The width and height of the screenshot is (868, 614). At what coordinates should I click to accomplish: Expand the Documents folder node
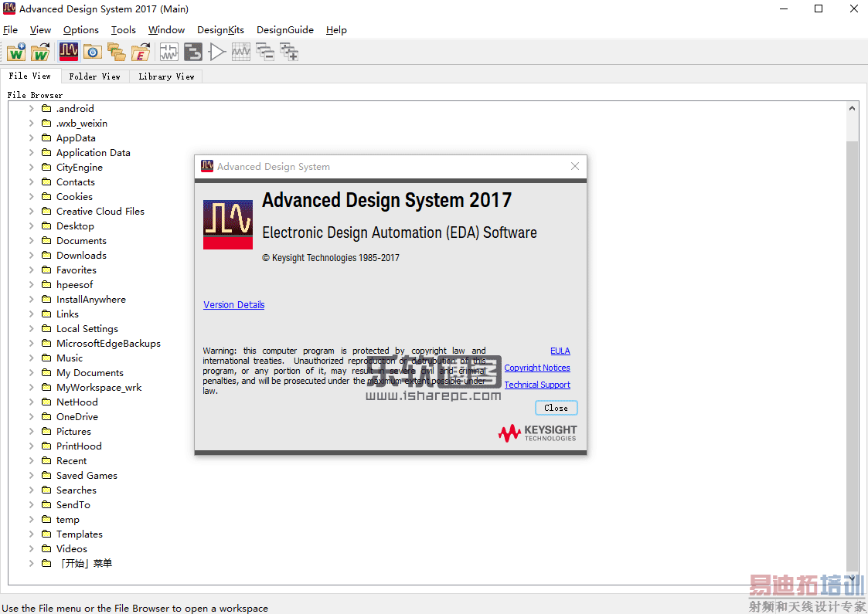(x=31, y=241)
